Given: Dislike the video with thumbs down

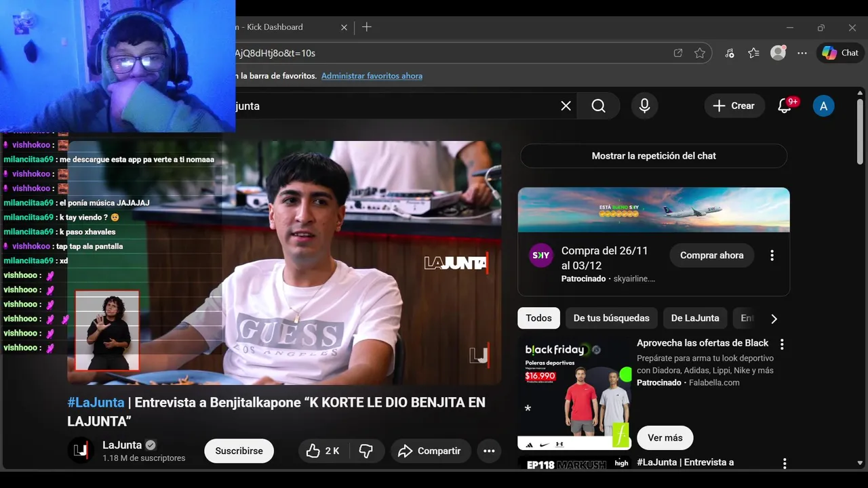Looking at the screenshot, I should coord(366,451).
